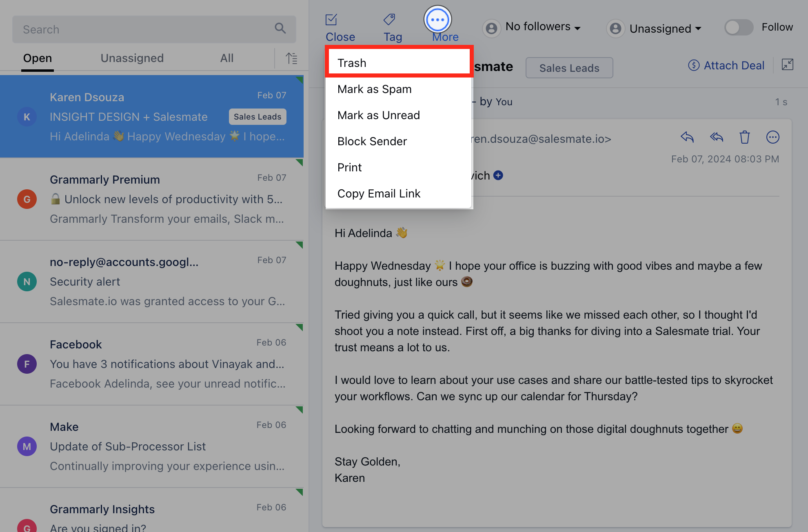Image resolution: width=808 pixels, height=532 pixels.
Task: Click the search magnifier icon
Action: point(280,28)
